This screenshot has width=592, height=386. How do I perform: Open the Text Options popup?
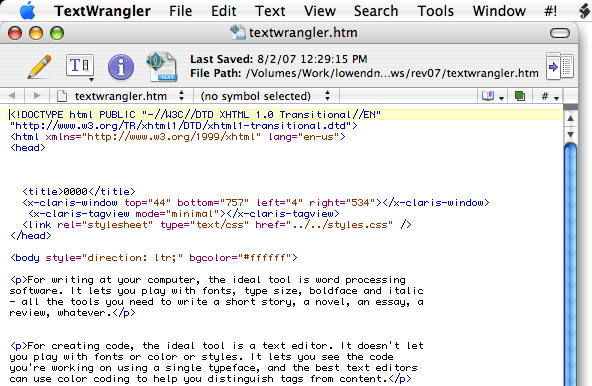coord(80,68)
